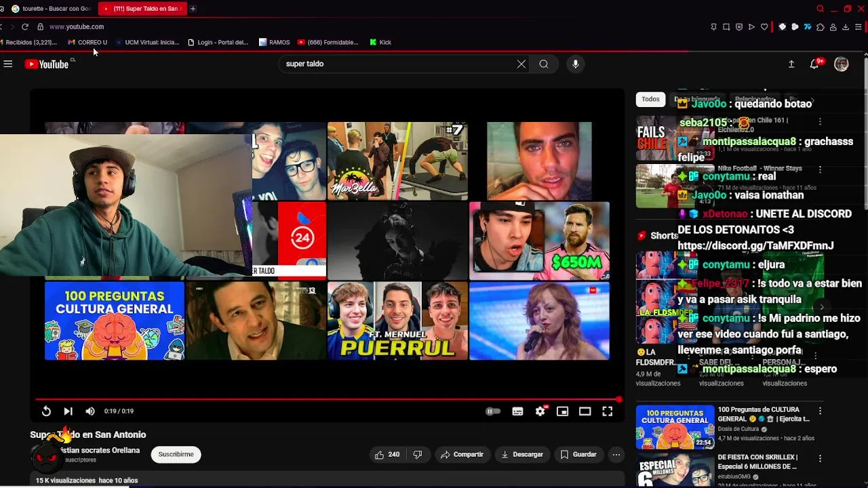This screenshot has width=868, height=488.
Task: Switch to theater mode view
Action: (x=585, y=411)
